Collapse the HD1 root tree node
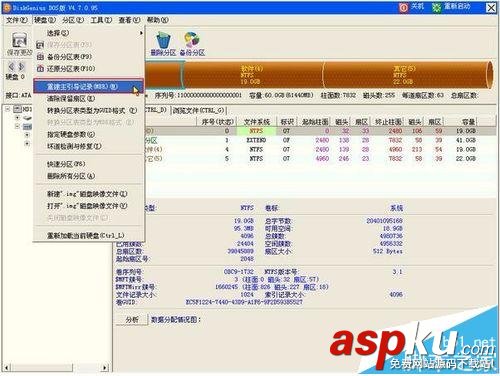 coord(7,109)
